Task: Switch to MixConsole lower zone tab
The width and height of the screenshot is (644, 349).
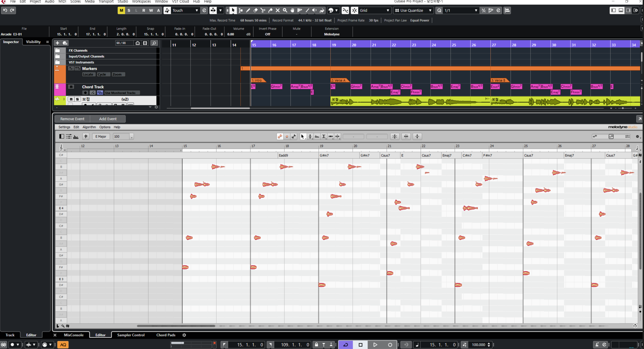Action: pos(73,335)
